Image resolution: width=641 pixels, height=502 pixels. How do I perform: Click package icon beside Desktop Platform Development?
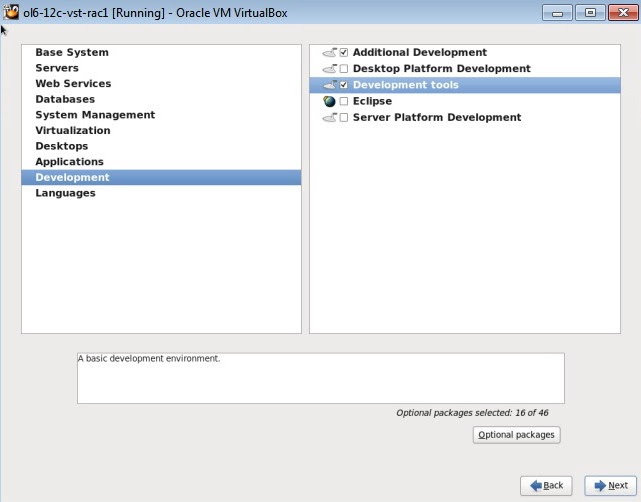(329, 69)
